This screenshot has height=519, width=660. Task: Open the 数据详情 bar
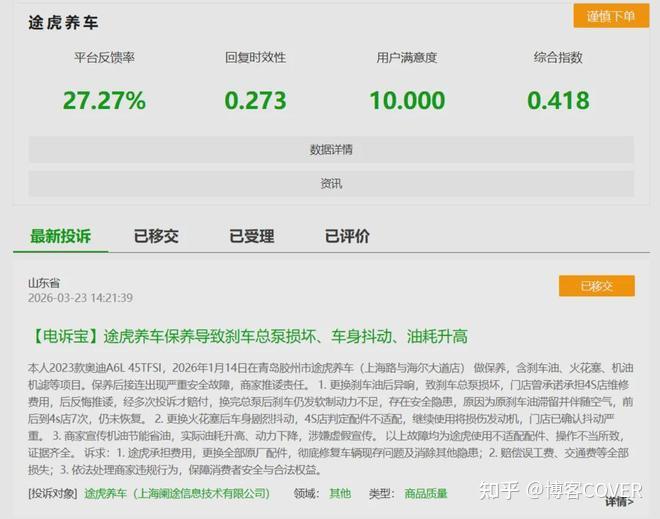331,149
